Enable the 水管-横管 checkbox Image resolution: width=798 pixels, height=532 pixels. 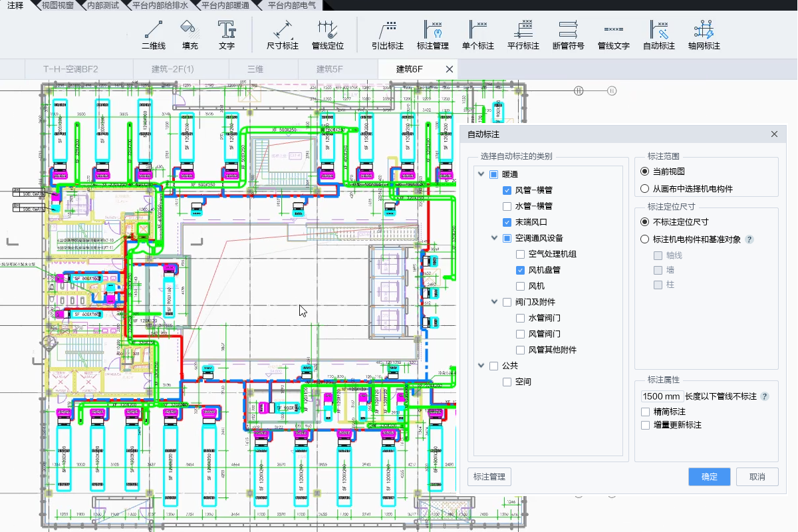507,206
